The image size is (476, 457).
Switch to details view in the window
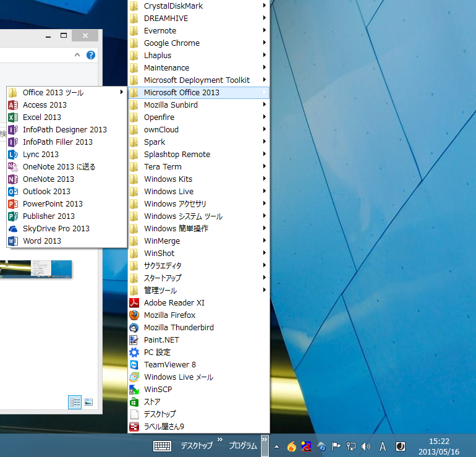[75, 403]
